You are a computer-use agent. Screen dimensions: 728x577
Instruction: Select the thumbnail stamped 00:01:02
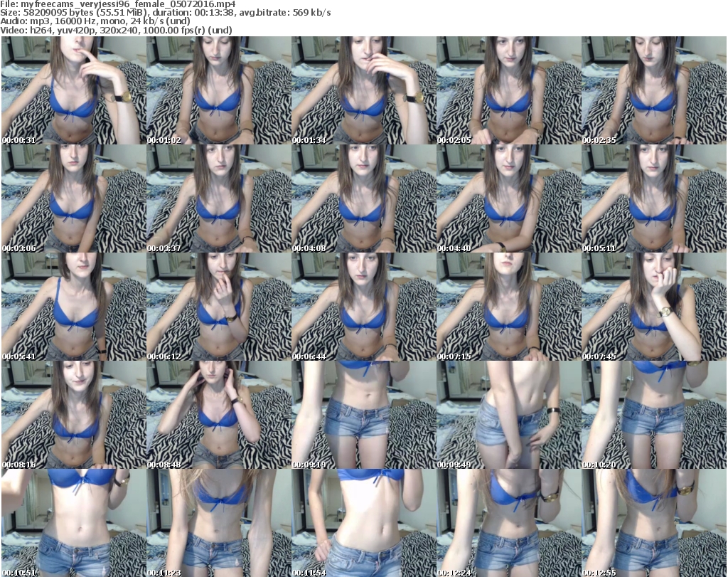click(x=219, y=90)
